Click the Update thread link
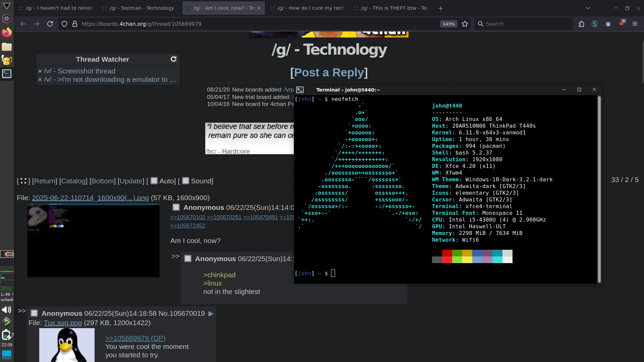The height and width of the screenshot is (362, 644). [131, 181]
